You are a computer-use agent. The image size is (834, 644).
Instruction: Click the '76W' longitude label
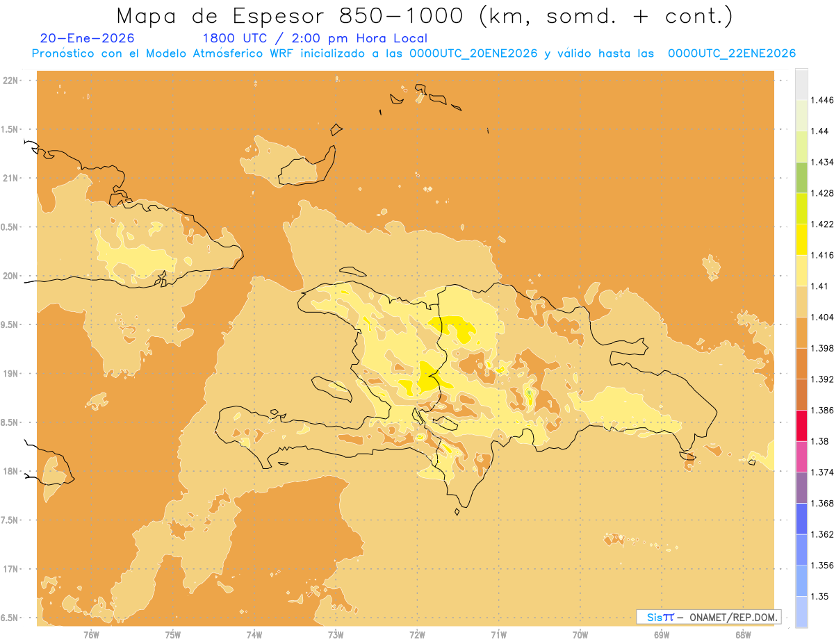pyautogui.click(x=91, y=634)
